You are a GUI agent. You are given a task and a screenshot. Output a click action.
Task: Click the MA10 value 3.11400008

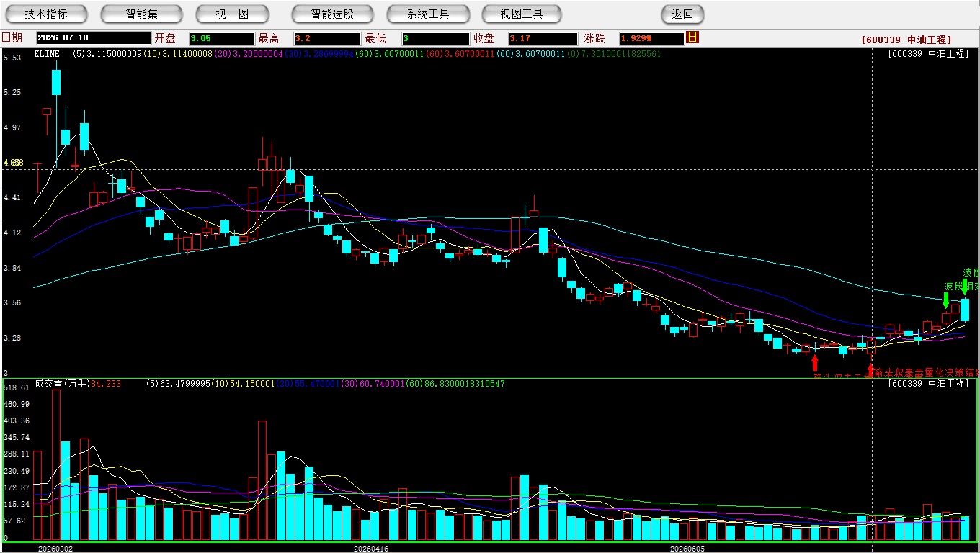pyautogui.click(x=187, y=54)
